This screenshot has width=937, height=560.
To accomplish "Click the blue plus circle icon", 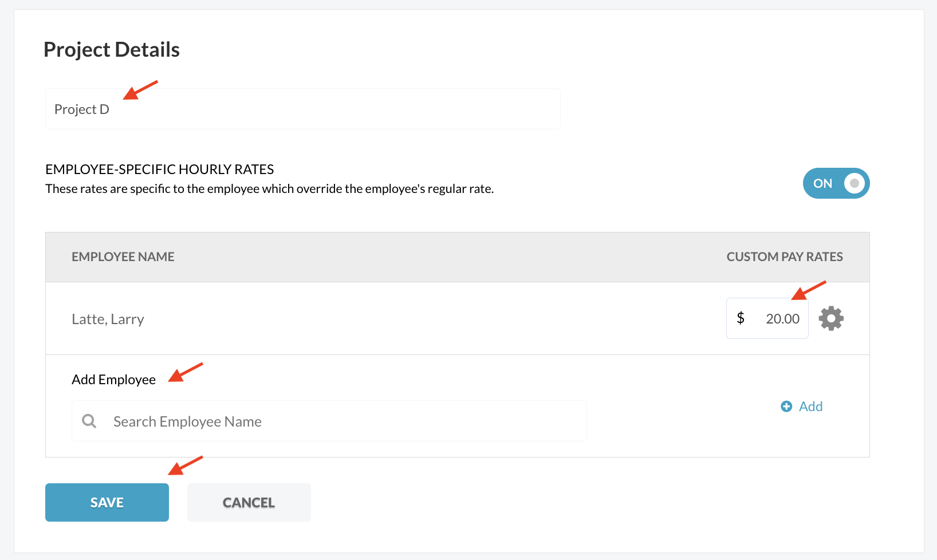I will coord(786,406).
